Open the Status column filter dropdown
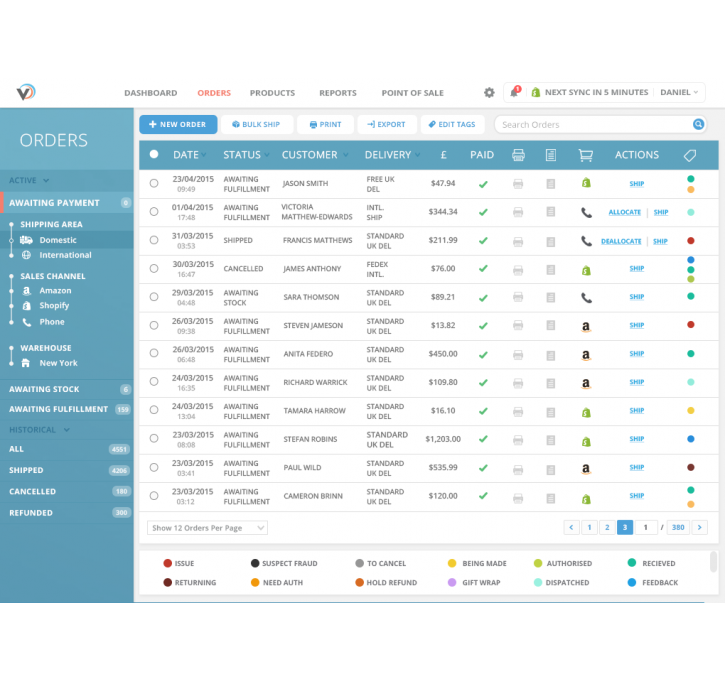This screenshot has width=725, height=680. (x=267, y=155)
